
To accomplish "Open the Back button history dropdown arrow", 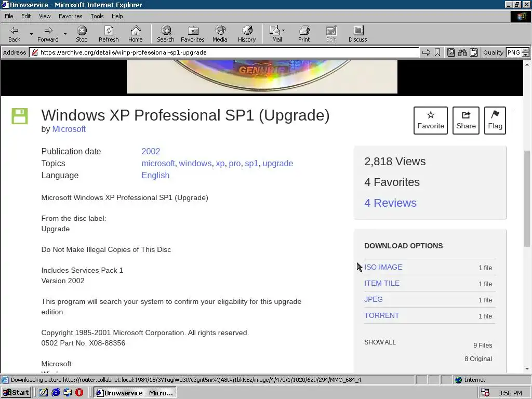I will tap(31, 34).
